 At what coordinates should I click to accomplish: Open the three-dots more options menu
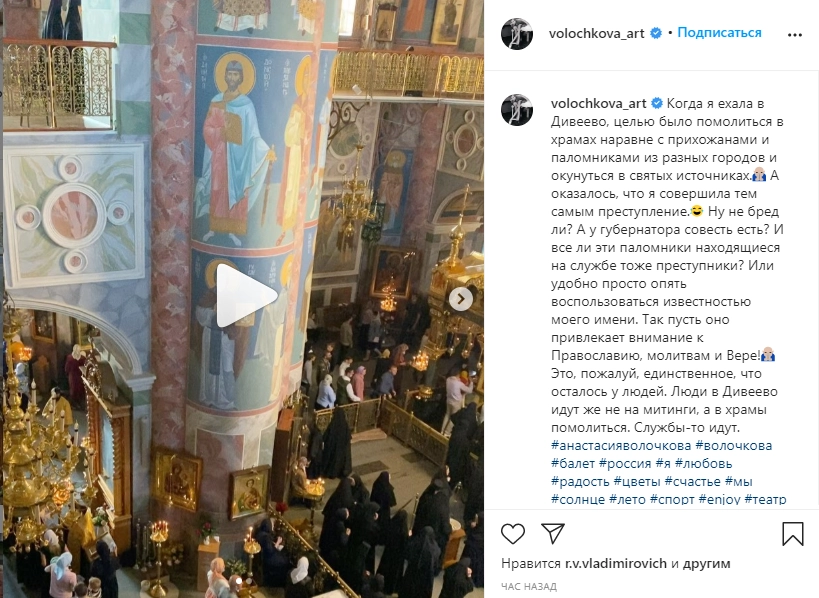pyautogui.click(x=794, y=35)
